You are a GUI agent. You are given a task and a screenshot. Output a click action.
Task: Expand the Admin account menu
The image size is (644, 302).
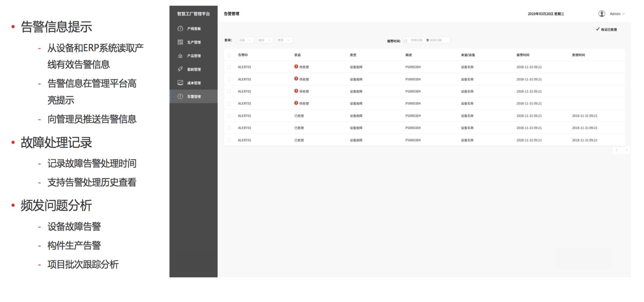[617, 14]
